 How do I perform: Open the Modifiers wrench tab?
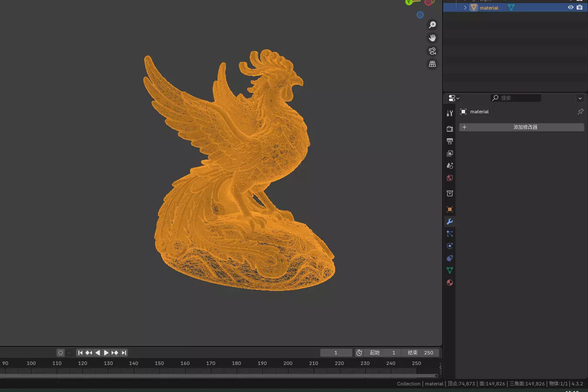(450, 222)
